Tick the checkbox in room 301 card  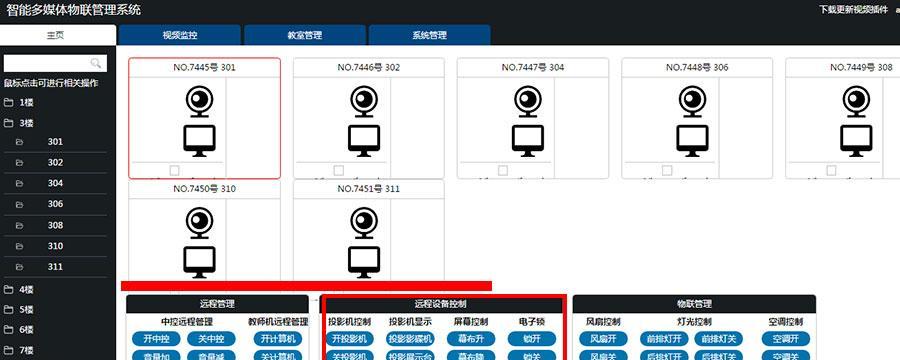(174, 171)
